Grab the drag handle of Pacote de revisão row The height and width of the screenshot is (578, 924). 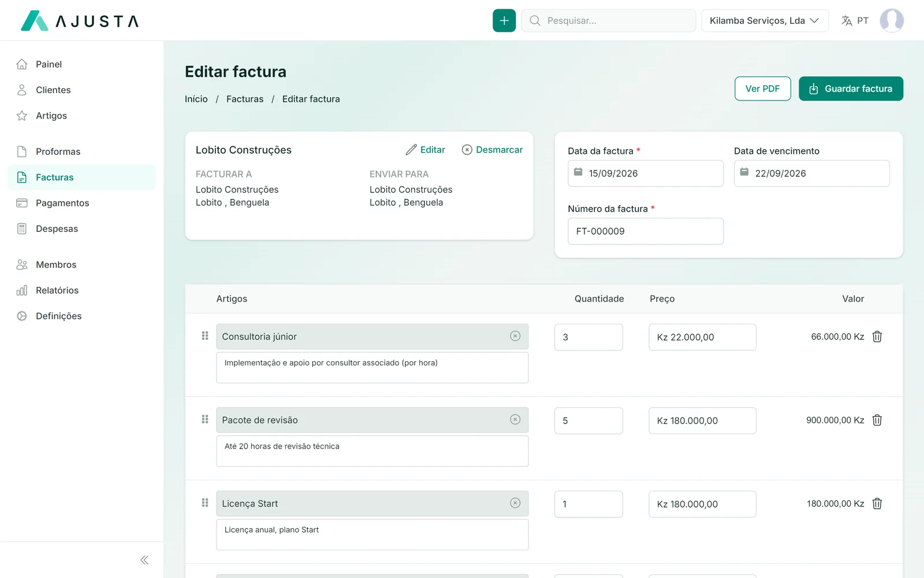click(x=205, y=420)
